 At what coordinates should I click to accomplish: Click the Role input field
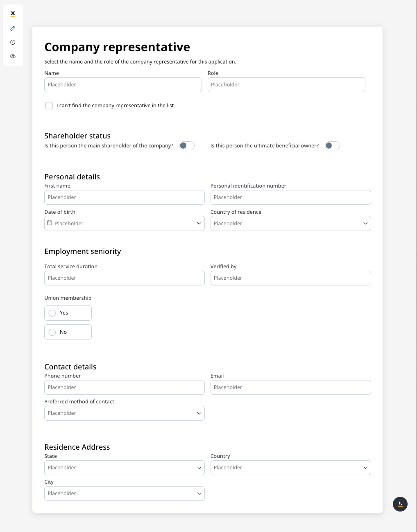(286, 85)
